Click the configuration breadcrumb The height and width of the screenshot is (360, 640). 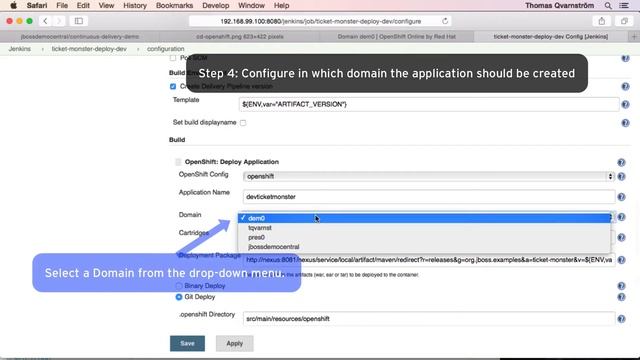(x=166, y=49)
